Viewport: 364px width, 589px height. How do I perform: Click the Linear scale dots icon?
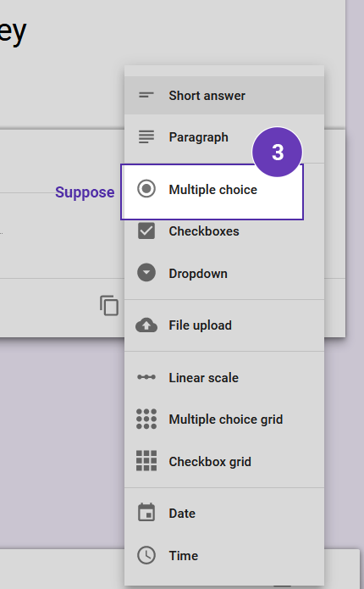[146, 377]
